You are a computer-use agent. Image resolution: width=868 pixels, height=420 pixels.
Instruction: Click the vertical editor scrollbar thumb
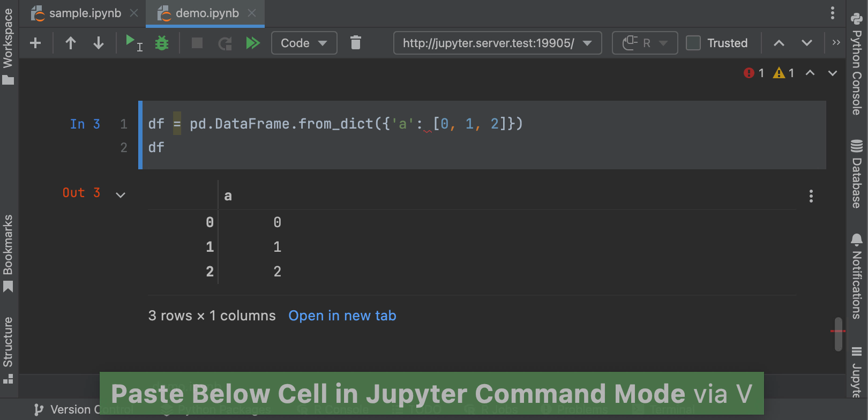839,335
